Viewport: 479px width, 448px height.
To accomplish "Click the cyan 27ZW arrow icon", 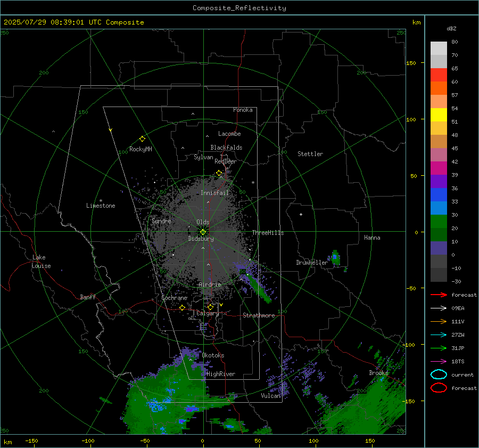I will [x=439, y=335].
